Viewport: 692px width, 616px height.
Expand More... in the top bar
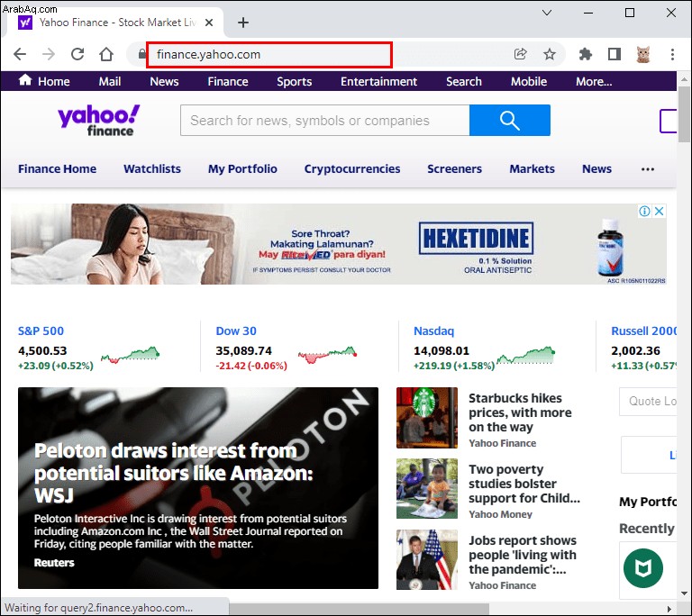click(594, 81)
